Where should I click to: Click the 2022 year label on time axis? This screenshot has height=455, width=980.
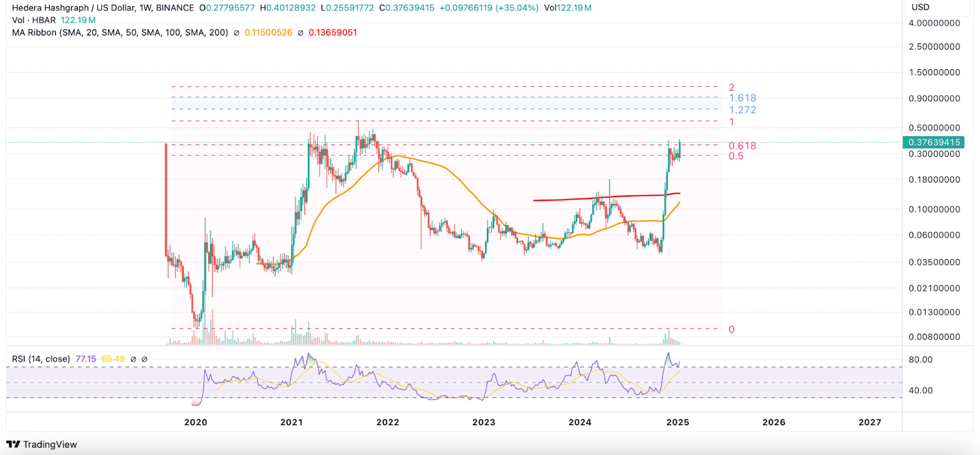388,422
